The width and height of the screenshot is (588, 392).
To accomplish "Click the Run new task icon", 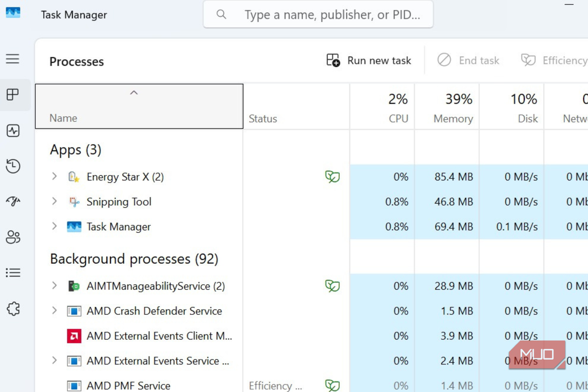I will tap(332, 60).
